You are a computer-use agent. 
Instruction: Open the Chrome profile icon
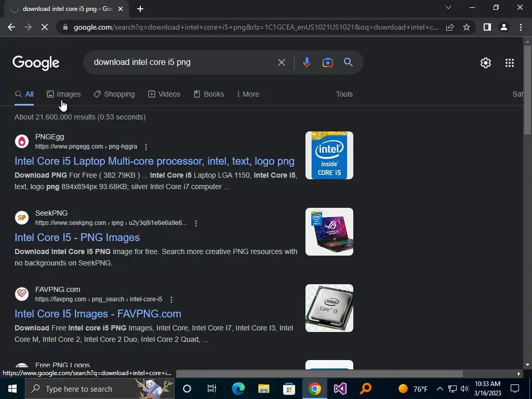pyautogui.click(x=504, y=27)
